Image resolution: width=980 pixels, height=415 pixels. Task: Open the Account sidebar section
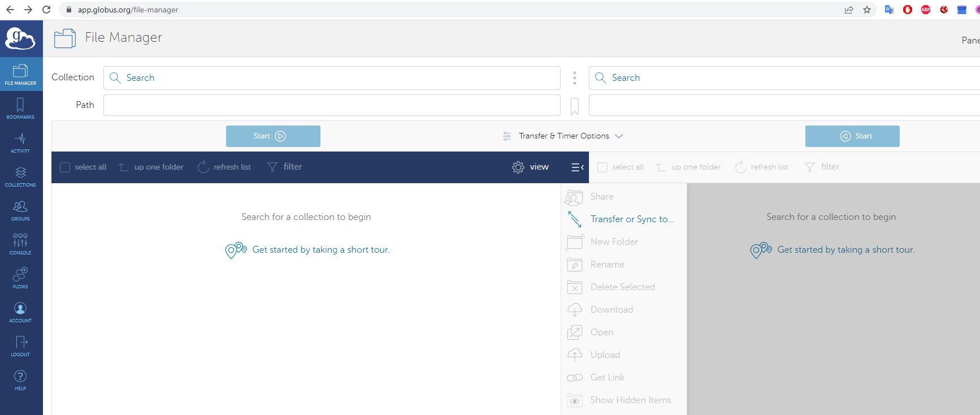(x=20, y=312)
